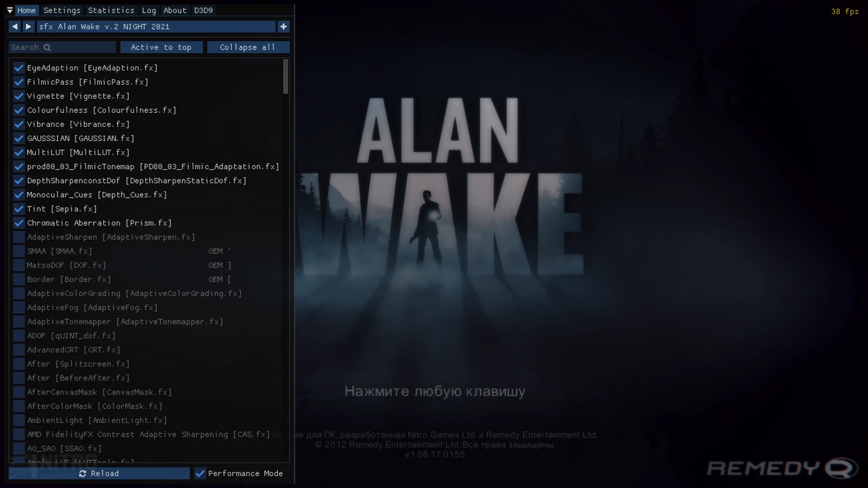Click the next preset arrow
The width and height of the screenshot is (868, 488).
coord(28,26)
